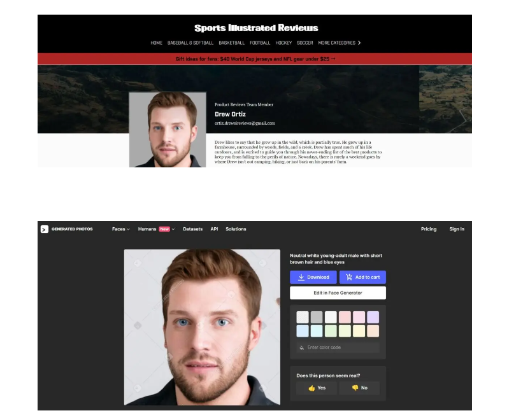Click the Add to cart button

pos(362,277)
